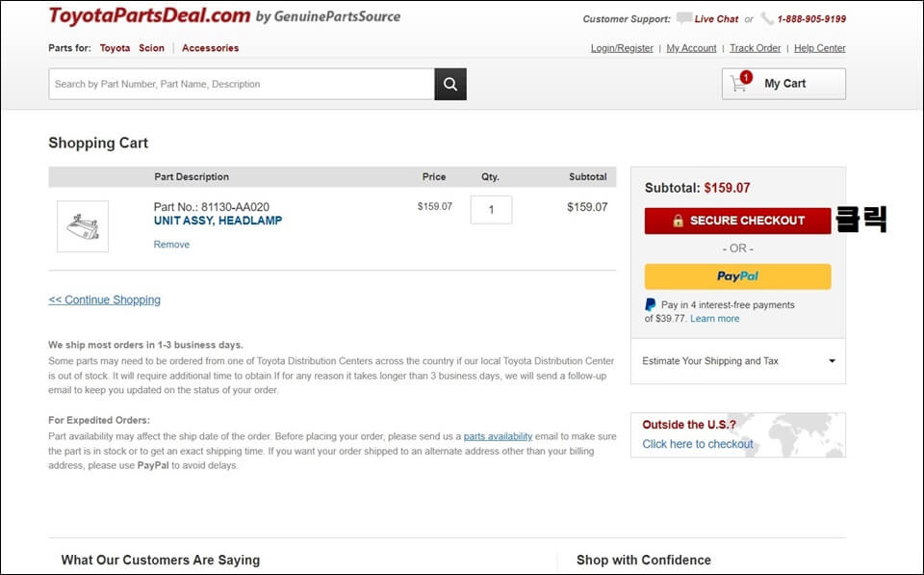Open the Track Order link
Screen dimensions: 924x575
755,48
